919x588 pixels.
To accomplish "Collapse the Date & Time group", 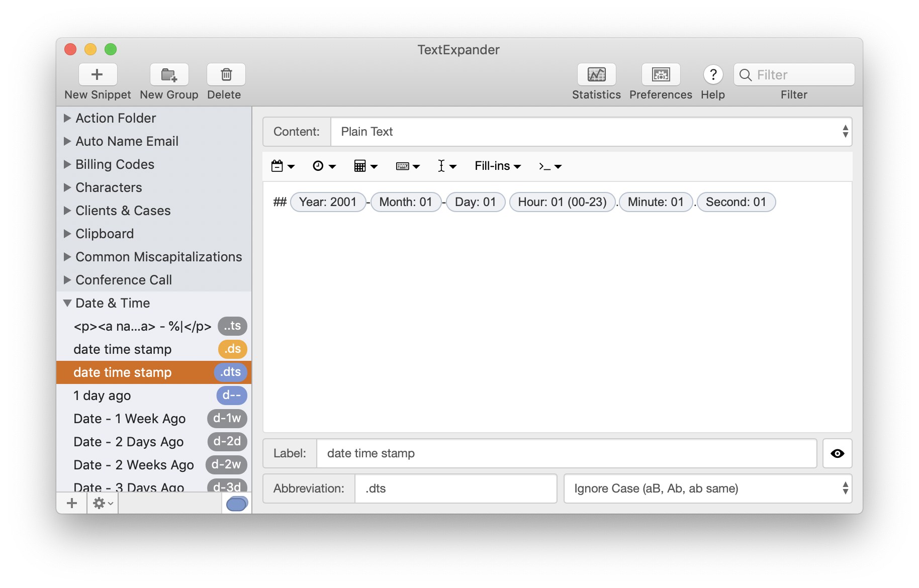I will click(67, 303).
